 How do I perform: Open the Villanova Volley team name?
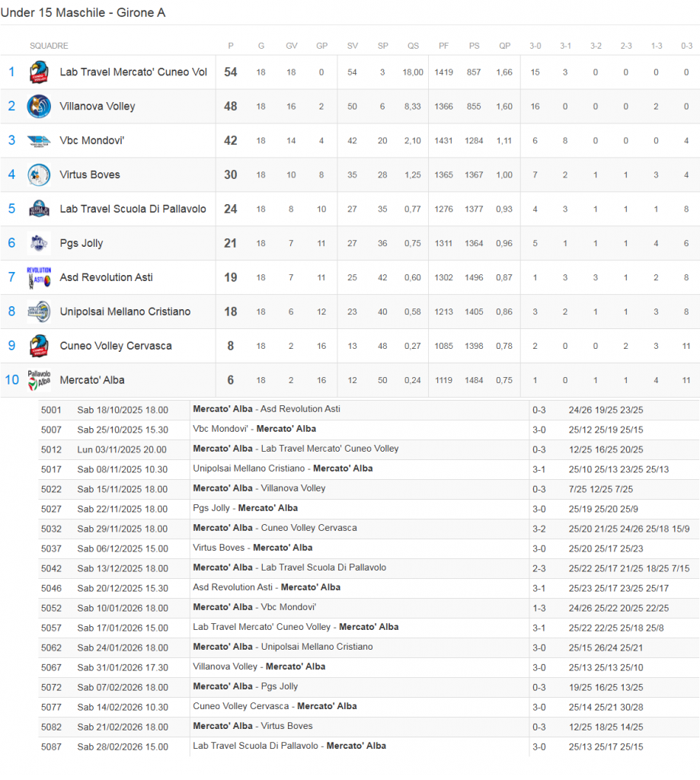pyautogui.click(x=97, y=107)
